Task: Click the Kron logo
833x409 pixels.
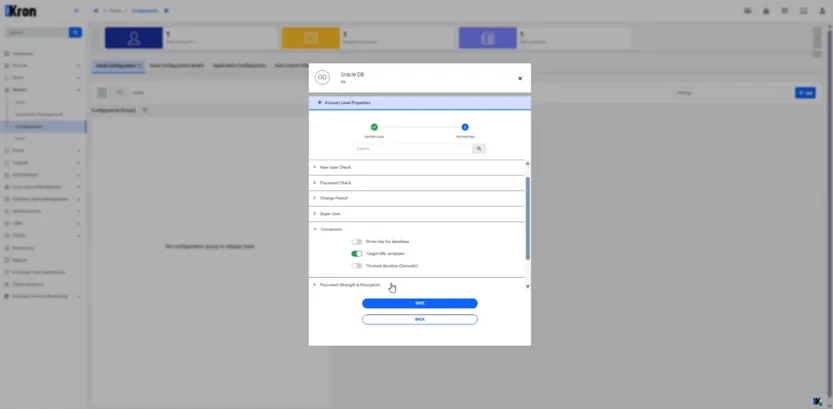Action: click(x=20, y=11)
